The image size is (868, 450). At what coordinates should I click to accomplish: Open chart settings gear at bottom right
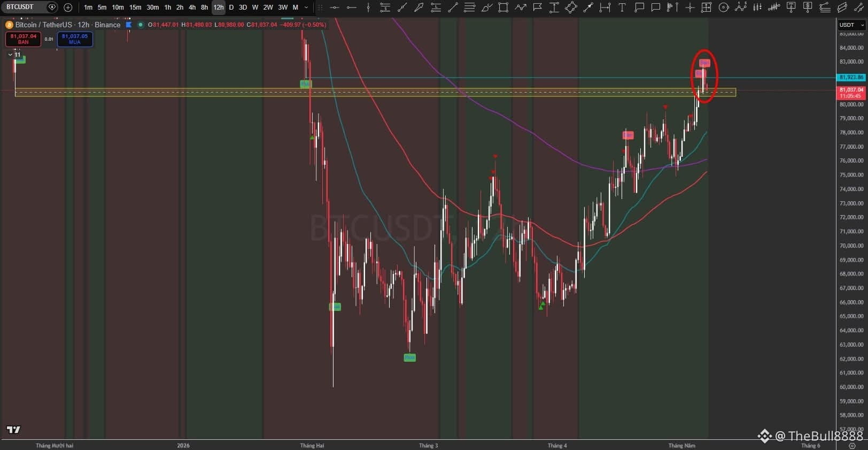pyautogui.click(x=852, y=445)
